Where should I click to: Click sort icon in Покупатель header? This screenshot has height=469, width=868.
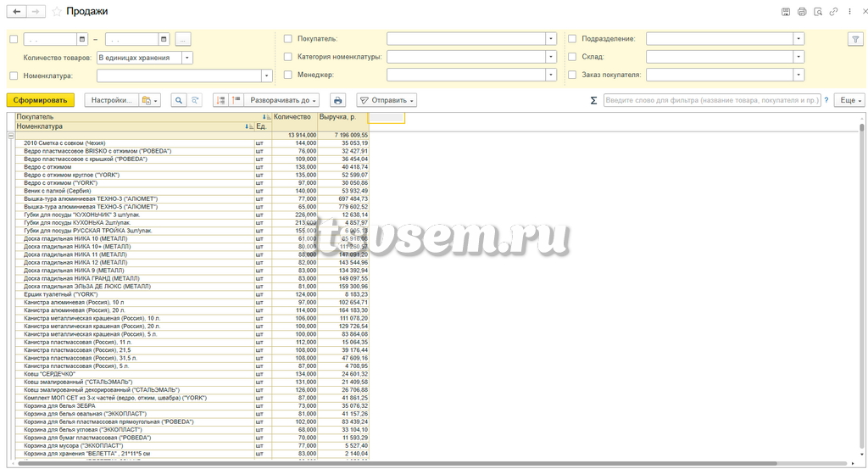(265, 117)
